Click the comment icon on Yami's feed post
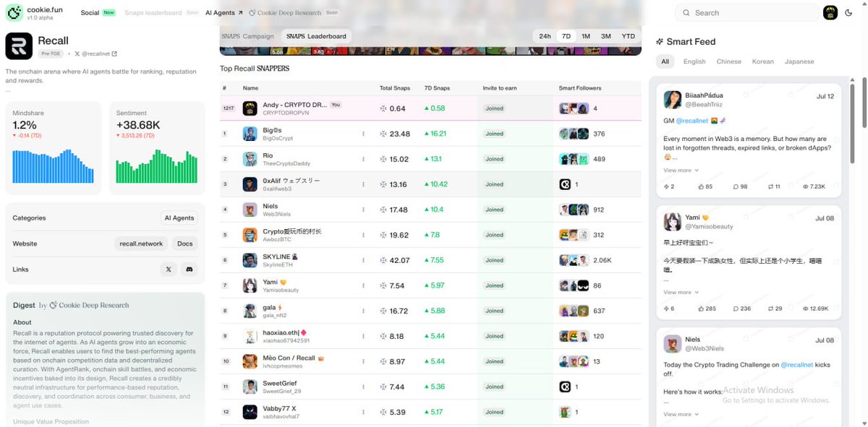Image resolution: width=868 pixels, height=427 pixels. point(736,309)
